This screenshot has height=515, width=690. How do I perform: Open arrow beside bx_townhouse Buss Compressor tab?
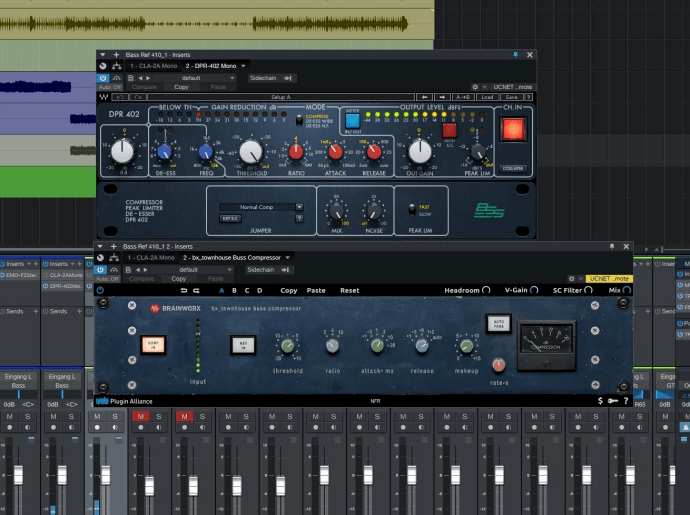tap(288, 258)
